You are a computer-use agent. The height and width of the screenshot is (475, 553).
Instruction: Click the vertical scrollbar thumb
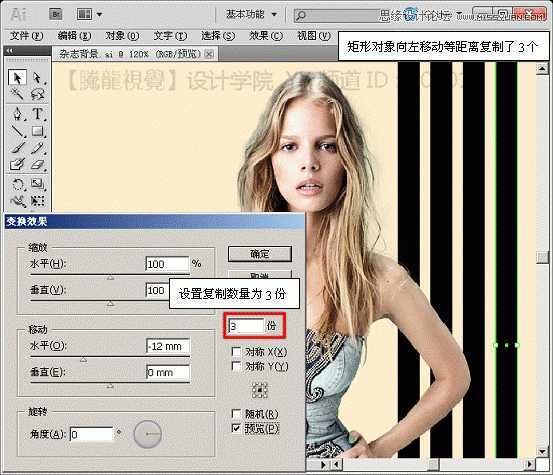(542, 257)
